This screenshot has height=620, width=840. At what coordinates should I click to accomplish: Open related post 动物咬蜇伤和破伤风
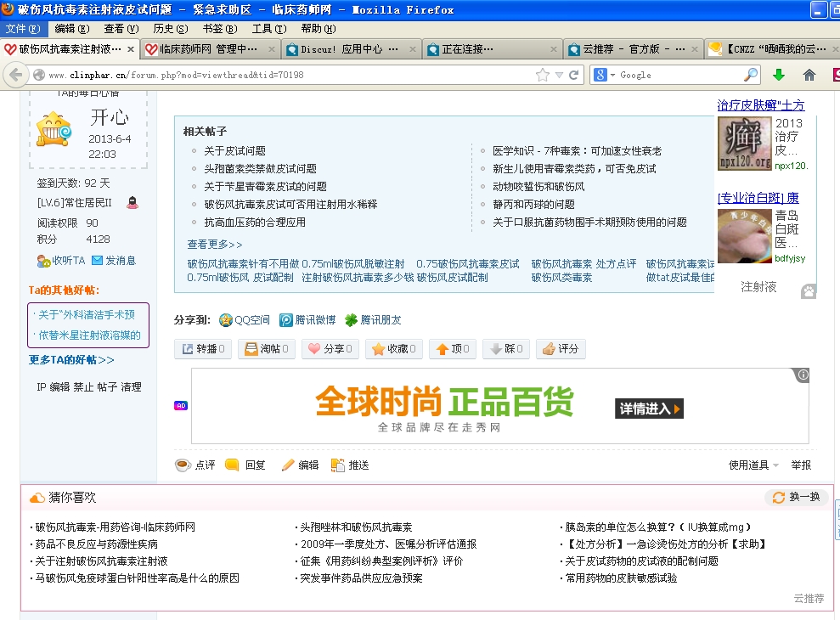538,187
